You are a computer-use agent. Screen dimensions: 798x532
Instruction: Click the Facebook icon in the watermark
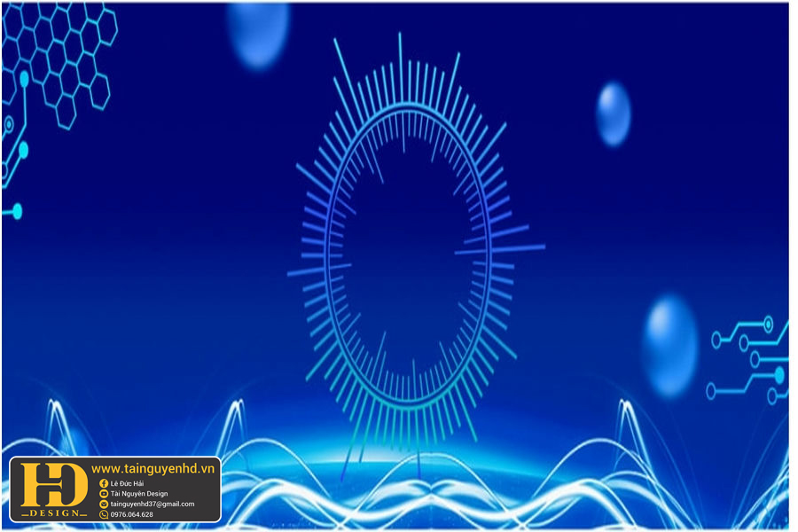104,483
